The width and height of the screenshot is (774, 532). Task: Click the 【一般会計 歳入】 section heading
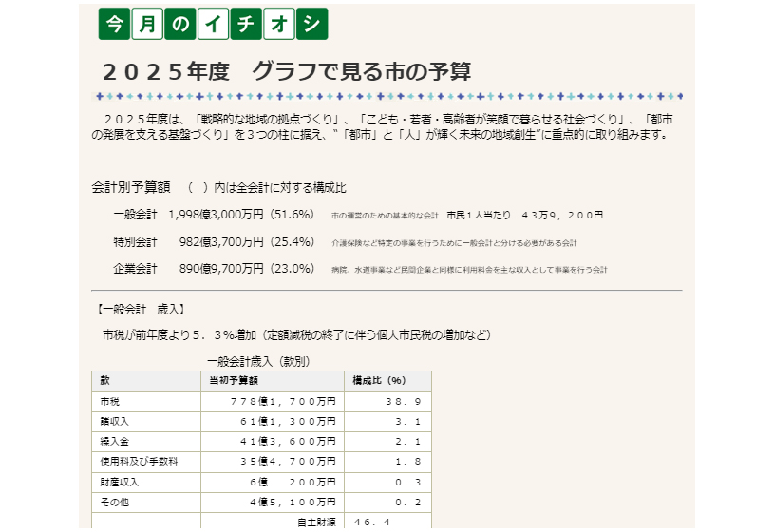[140, 310]
